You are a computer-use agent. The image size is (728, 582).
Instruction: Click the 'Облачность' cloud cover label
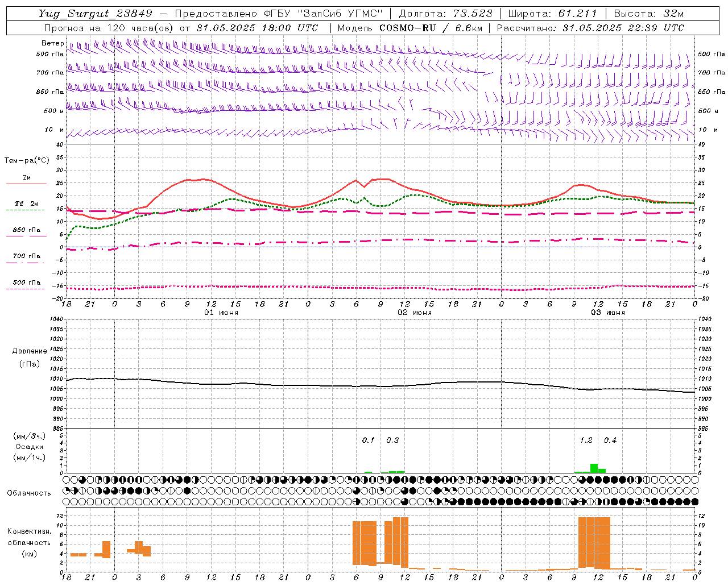click(29, 493)
